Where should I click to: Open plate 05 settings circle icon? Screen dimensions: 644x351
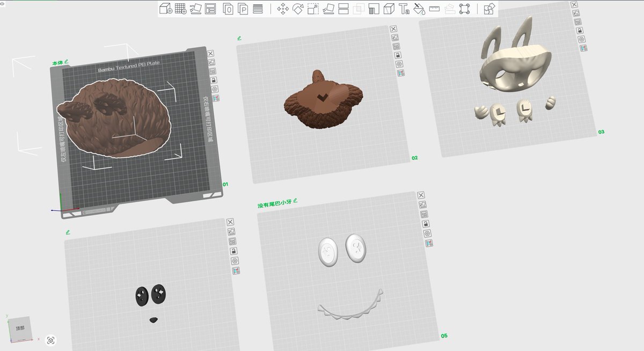(427, 233)
